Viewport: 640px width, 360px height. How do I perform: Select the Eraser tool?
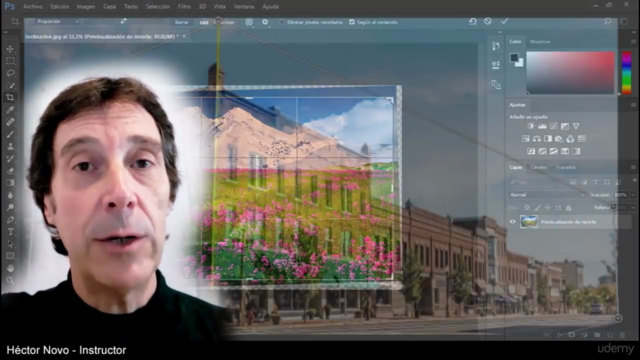click(x=10, y=171)
